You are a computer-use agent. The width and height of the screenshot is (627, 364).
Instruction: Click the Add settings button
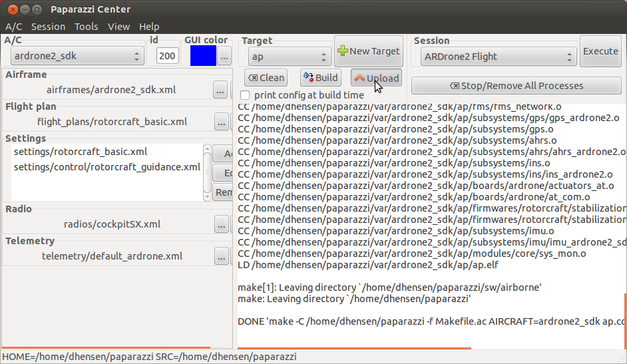pyautogui.click(x=223, y=154)
